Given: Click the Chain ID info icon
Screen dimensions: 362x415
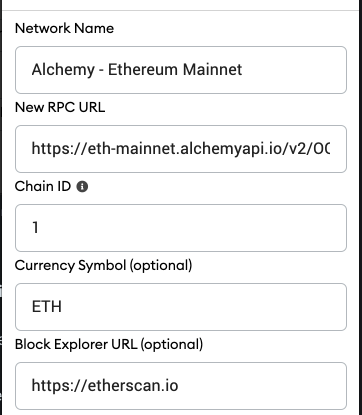Looking at the screenshot, I should pyautogui.click(x=82, y=187).
